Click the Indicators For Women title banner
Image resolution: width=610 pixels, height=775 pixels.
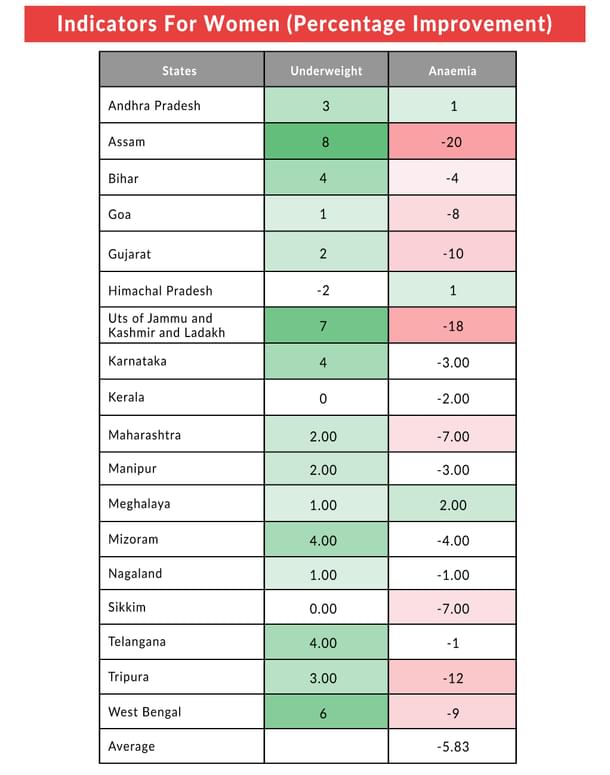coord(304,24)
